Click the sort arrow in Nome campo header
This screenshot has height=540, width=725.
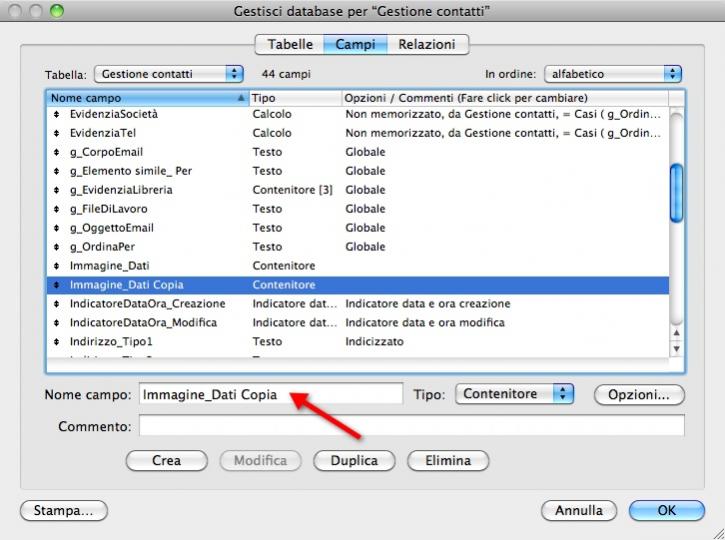pyautogui.click(x=240, y=99)
